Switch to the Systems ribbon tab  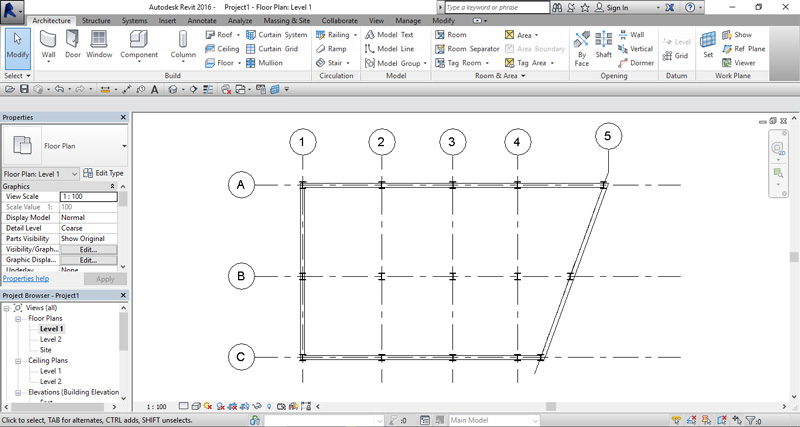pyautogui.click(x=135, y=21)
